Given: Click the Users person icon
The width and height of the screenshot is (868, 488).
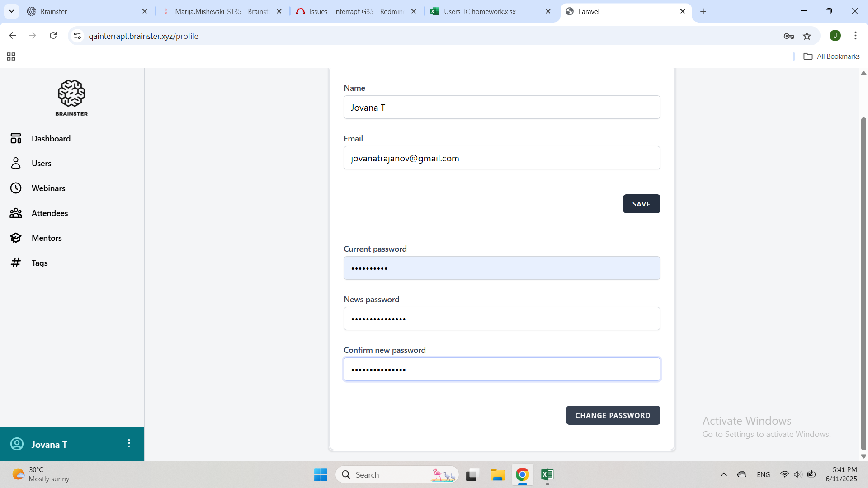Looking at the screenshot, I should (x=16, y=163).
